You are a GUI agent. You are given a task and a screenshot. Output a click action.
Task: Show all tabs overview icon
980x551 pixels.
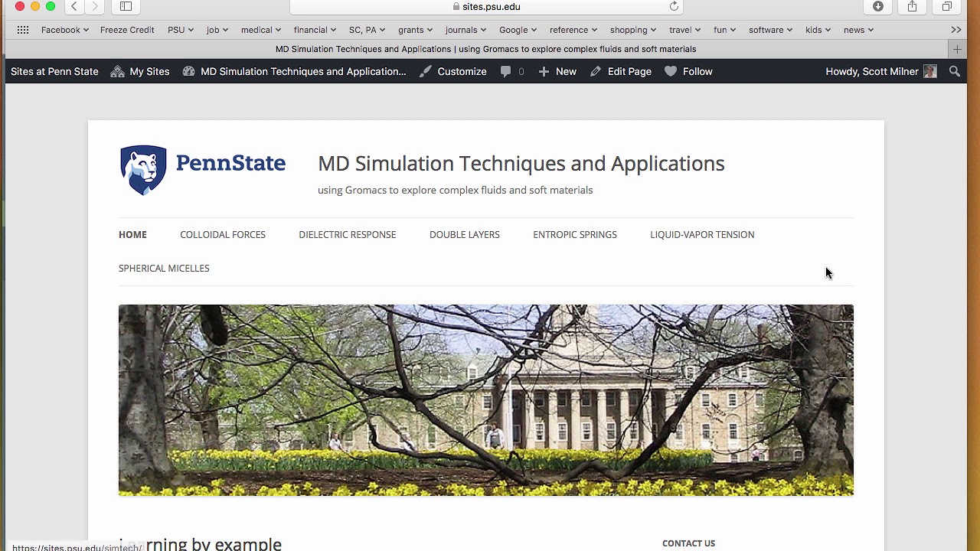947,7
